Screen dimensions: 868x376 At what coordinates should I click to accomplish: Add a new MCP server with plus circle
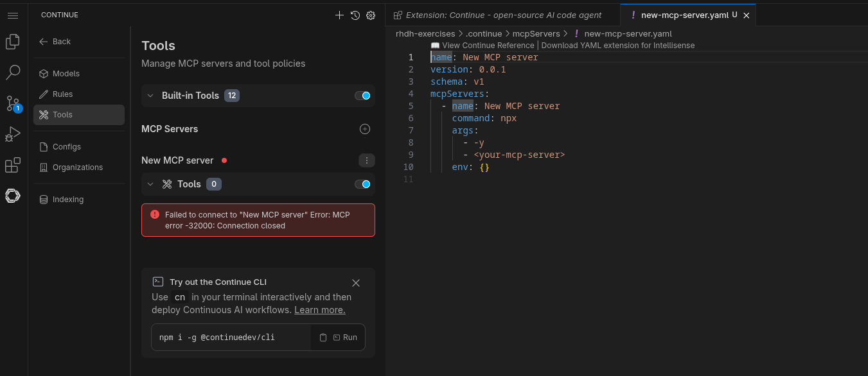365,129
